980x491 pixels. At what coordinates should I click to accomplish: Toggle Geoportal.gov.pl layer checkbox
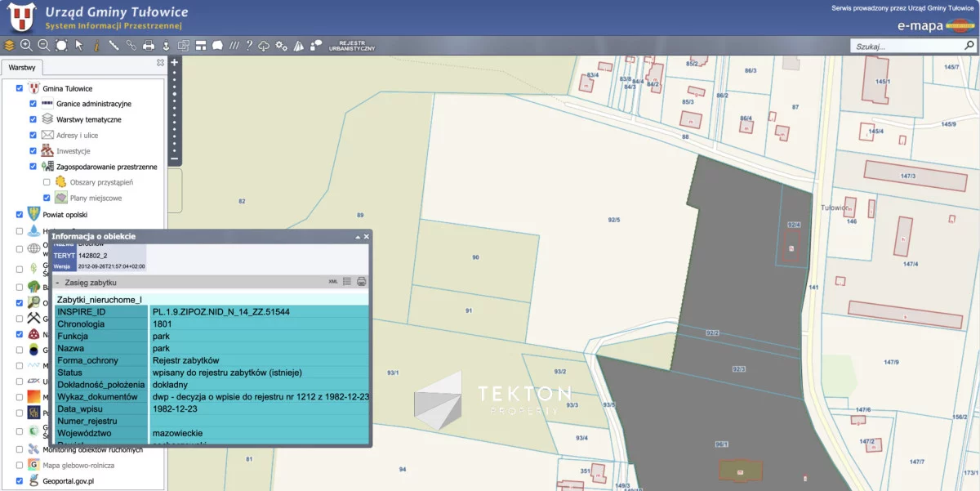[x=20, y=481]
